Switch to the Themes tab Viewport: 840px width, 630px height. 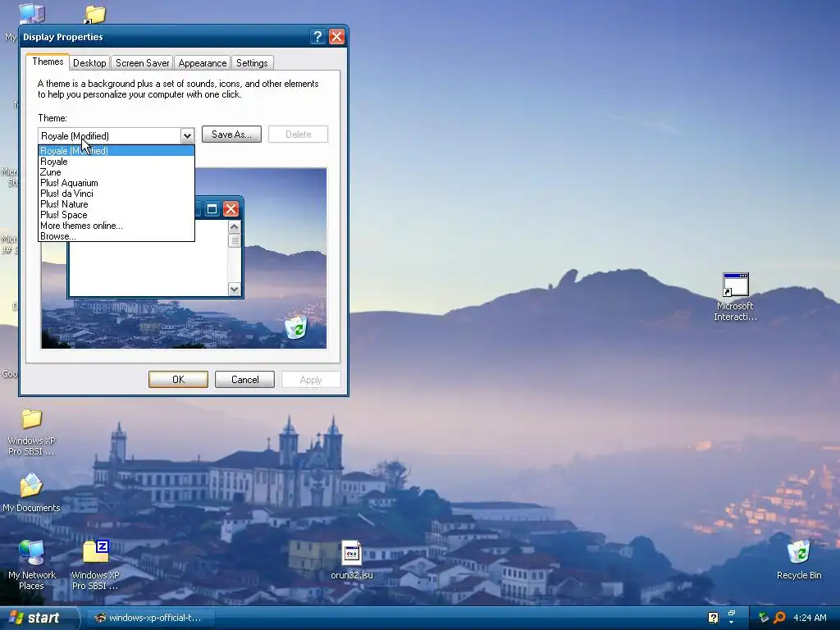(48, 62)
